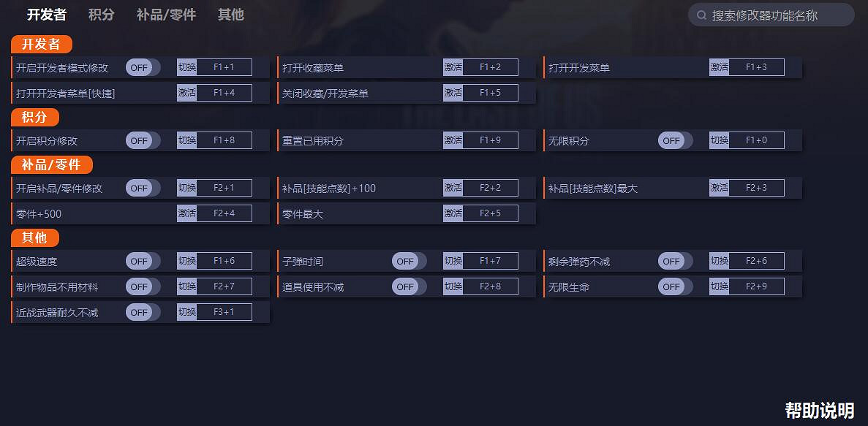Switch to the 积分 tab
Screen dimensions: 868x426
pos(102,15)
